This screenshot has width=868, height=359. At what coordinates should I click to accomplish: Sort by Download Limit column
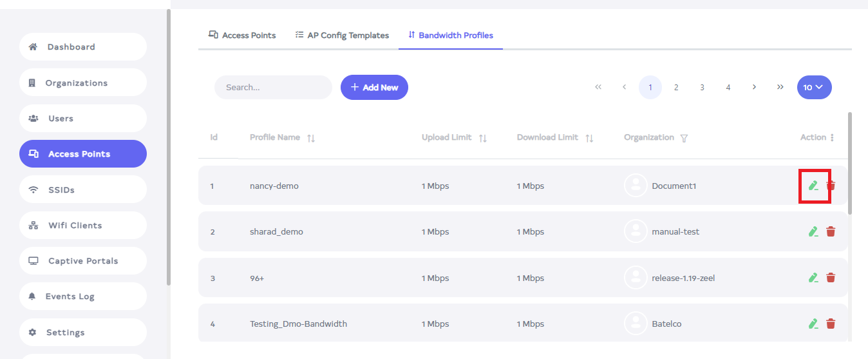tap(589, 138)
